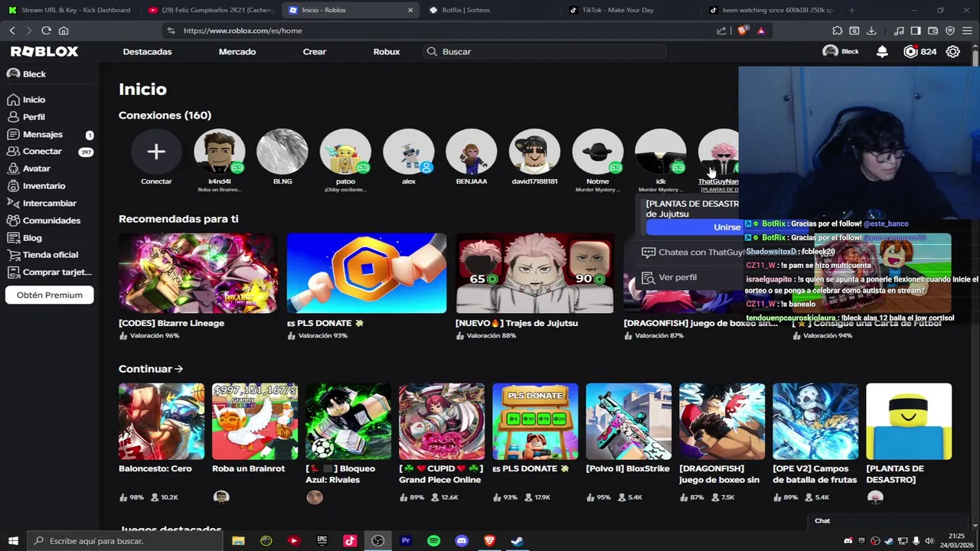Viewport: 980px width, 551px height.
Task: Open Trajes de Jujutsu recommended game
Action: (x=535, y=273)
